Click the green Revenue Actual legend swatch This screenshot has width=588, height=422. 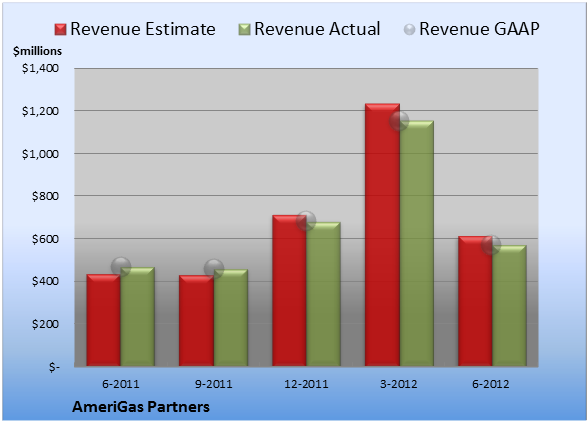[x=244, y=30]
